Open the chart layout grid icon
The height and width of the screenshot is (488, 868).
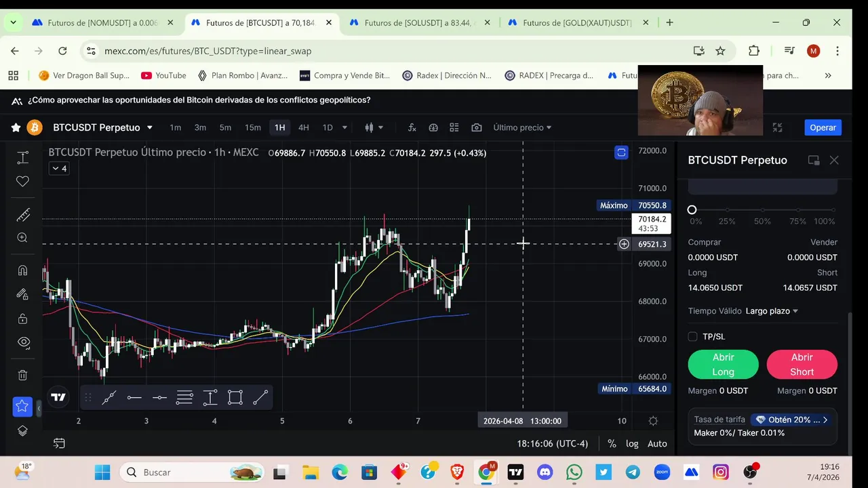pos(454,127)
